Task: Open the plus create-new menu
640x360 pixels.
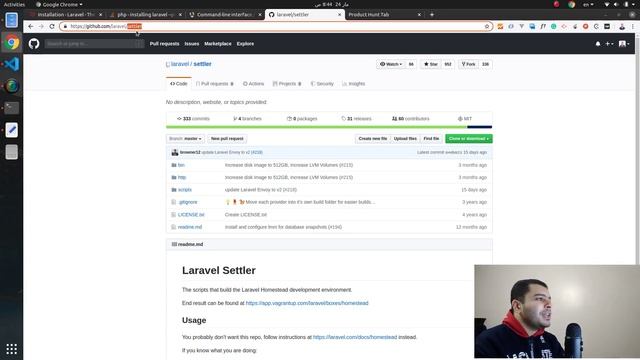Action: (609, 44)
